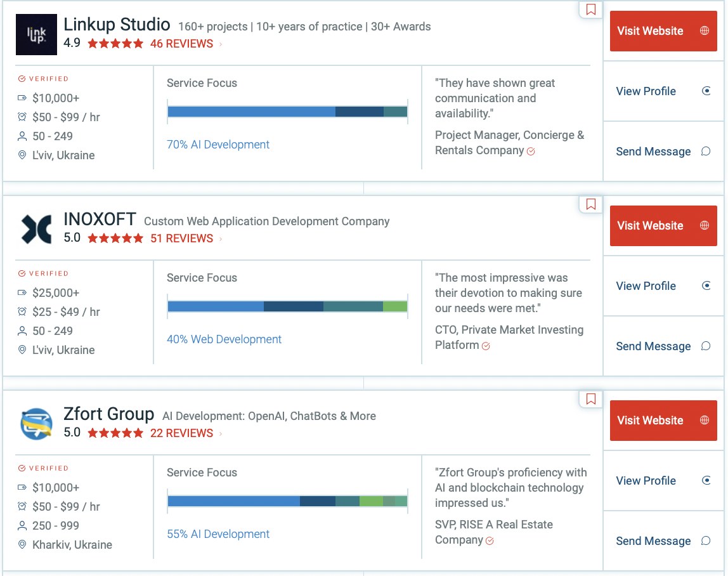Image resolution: width=728 pixels, height=576 pixels.
Task: Send Message to Zfort Group
Action: (x=663, y=540)
